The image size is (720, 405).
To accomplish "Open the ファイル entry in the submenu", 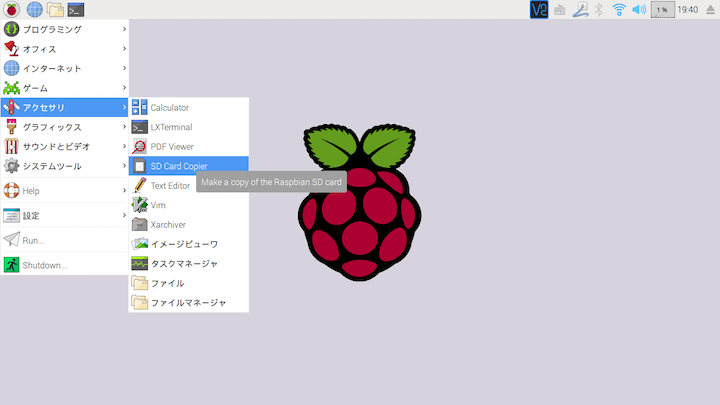I will pos(189,283).
